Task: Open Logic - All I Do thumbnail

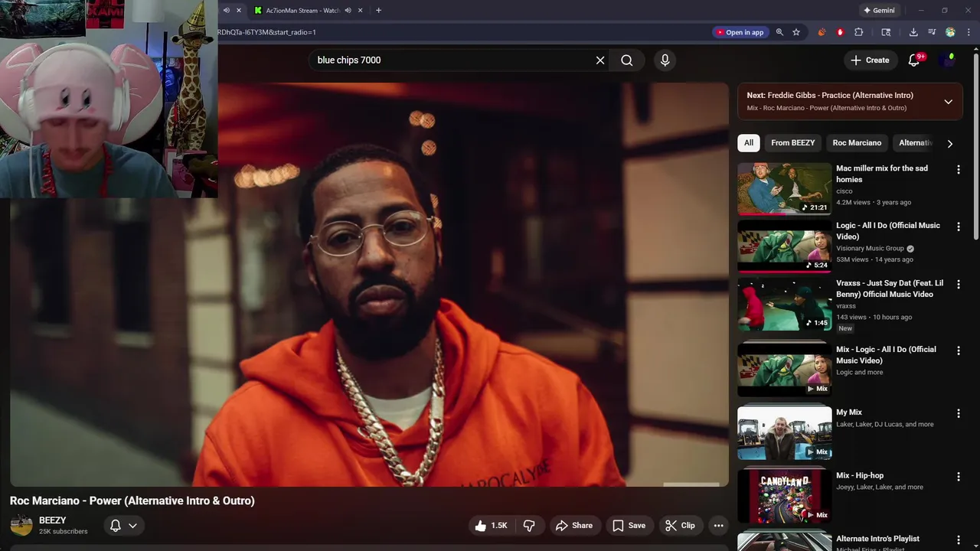Action: tap(784, 246)
